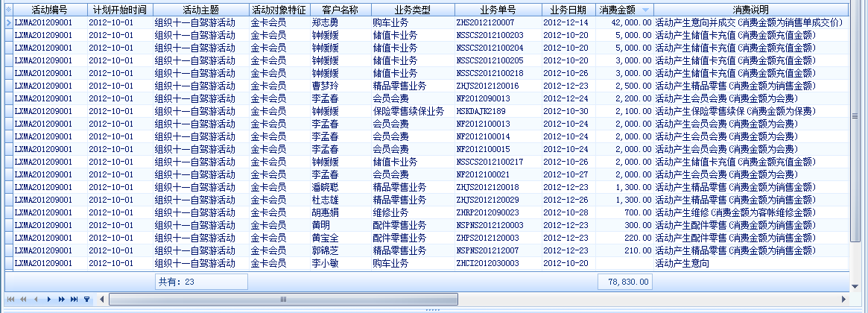Go to previous record arrow icon
The image size is (868, 313).
pyautogui.click(x=36, y=299)
